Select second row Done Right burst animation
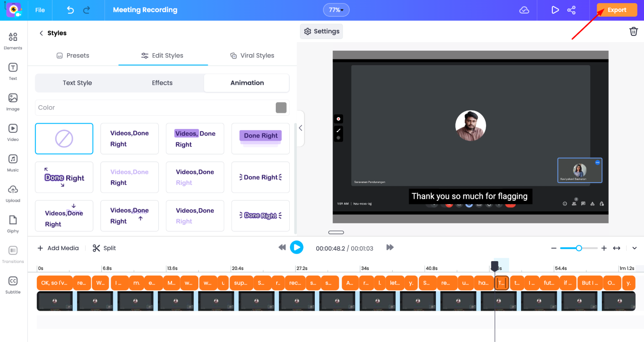The width and height of the screenshot is (644, 342). point(260,177)
